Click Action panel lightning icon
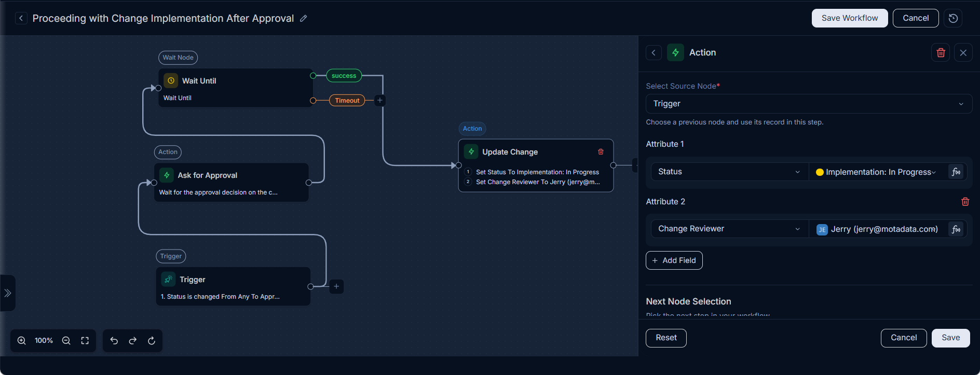 coord(675,53)
